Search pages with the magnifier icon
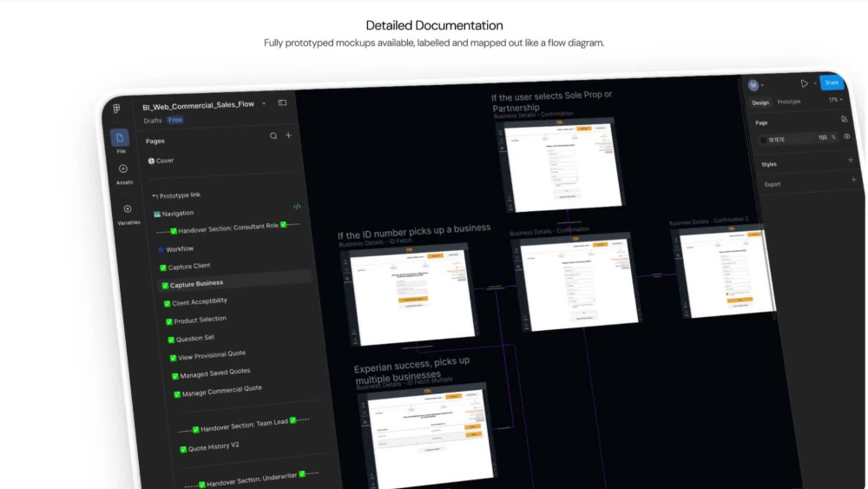This screenshot has height=489, width=868. pyautogui.click(x=273, y=135)
